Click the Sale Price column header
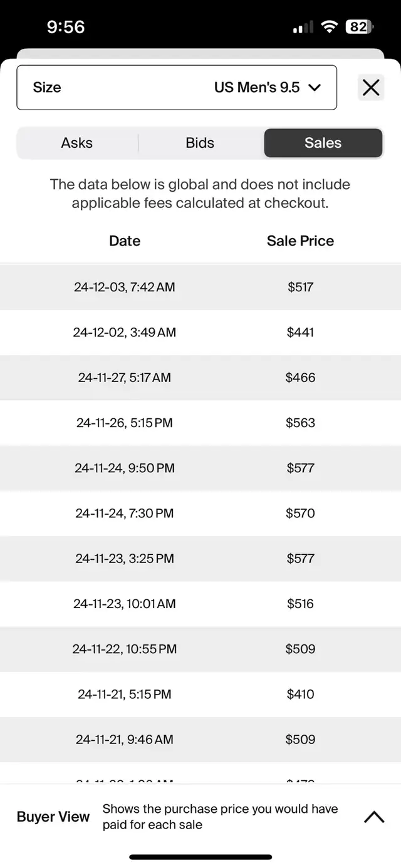401x868 pixels. coord(300,241)
